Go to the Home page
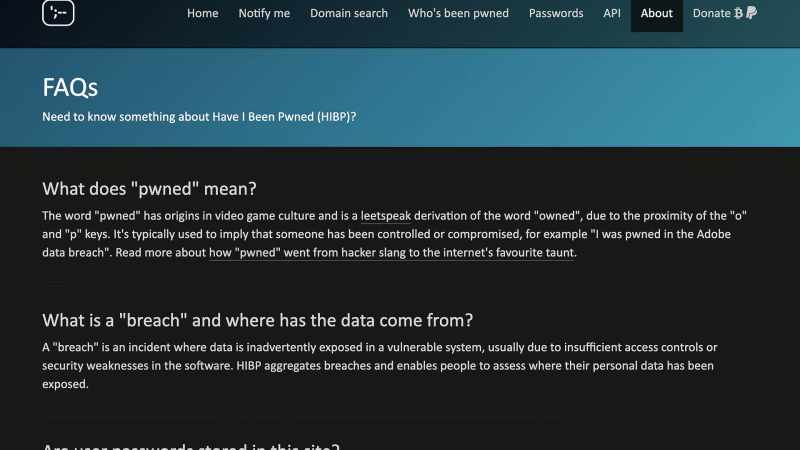The image size is (800, 450). pos(203,13)
